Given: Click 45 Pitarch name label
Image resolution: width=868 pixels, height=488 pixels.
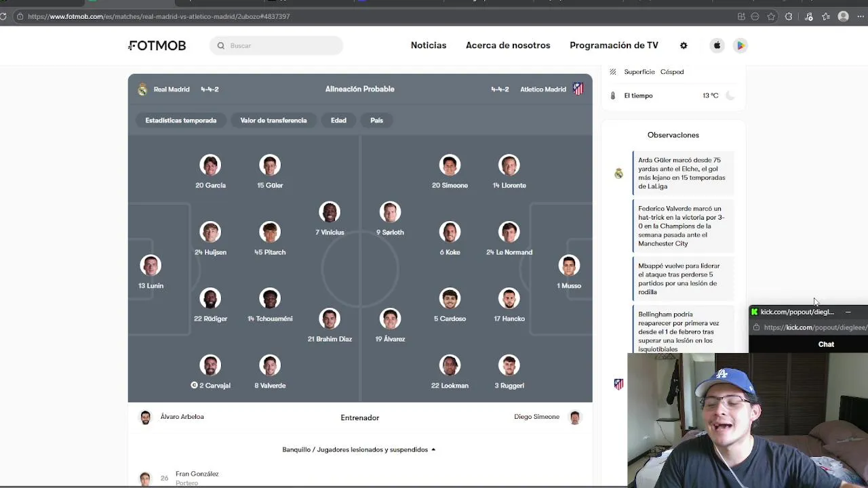Looking at the screenshot, I should 270,252.
